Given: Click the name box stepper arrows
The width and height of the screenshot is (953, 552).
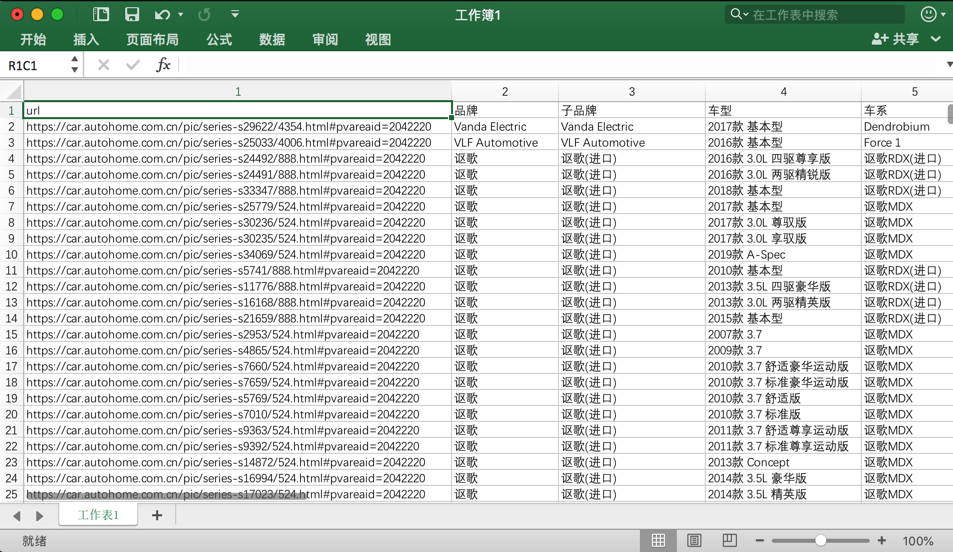Looking at the screenshot, I should coord(74,64).
